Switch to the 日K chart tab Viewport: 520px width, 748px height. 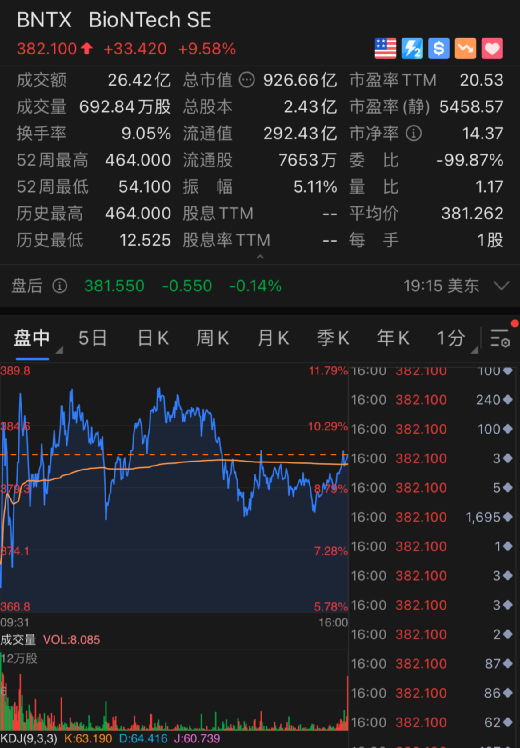(x=153, y=338)
